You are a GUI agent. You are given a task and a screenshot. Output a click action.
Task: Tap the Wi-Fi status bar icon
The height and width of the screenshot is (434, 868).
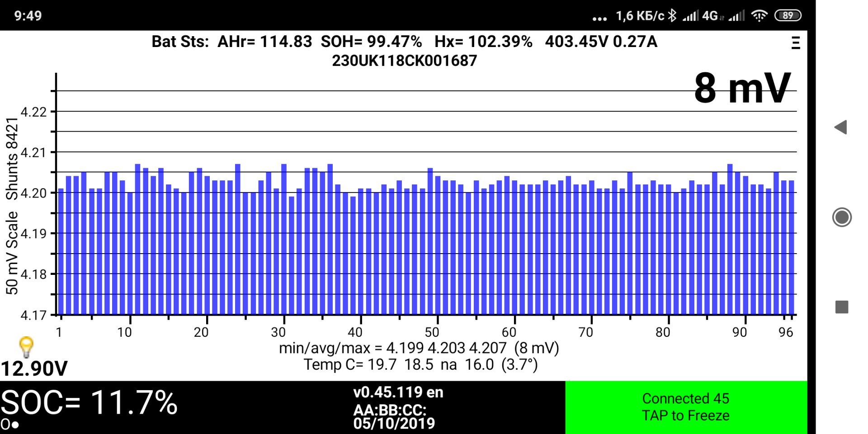point(759,16)
